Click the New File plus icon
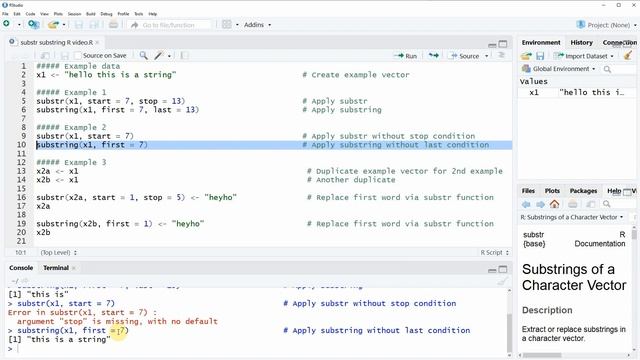Image resolution: width=640 pixels, height=360 pixels. [x=7, y=24]
